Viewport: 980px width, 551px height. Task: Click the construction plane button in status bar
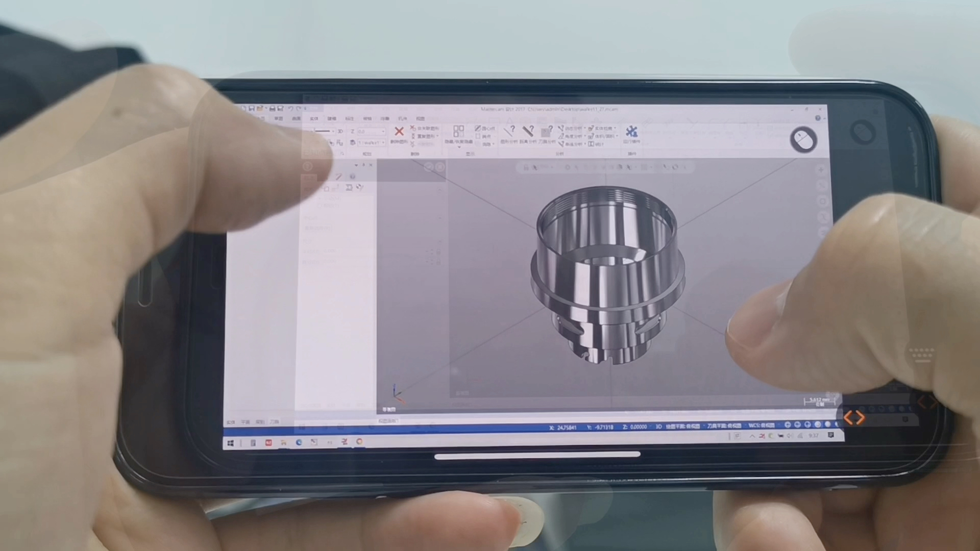tap(683, 426)
